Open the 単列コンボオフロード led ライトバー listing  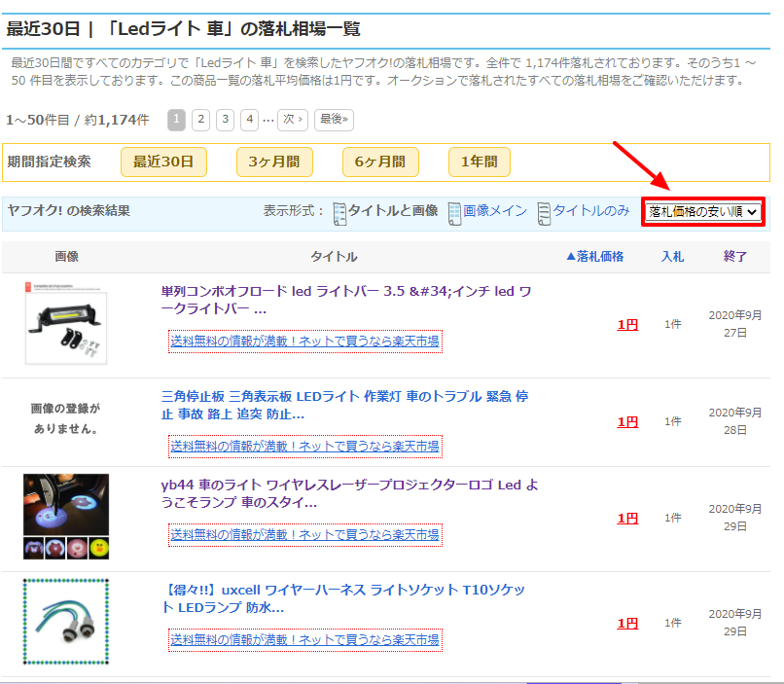coord(346,300)
